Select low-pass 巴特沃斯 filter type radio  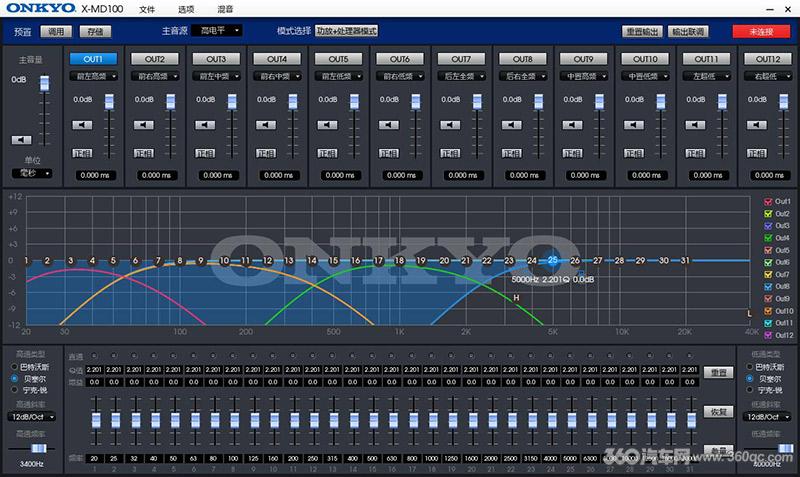click(750, 367)
